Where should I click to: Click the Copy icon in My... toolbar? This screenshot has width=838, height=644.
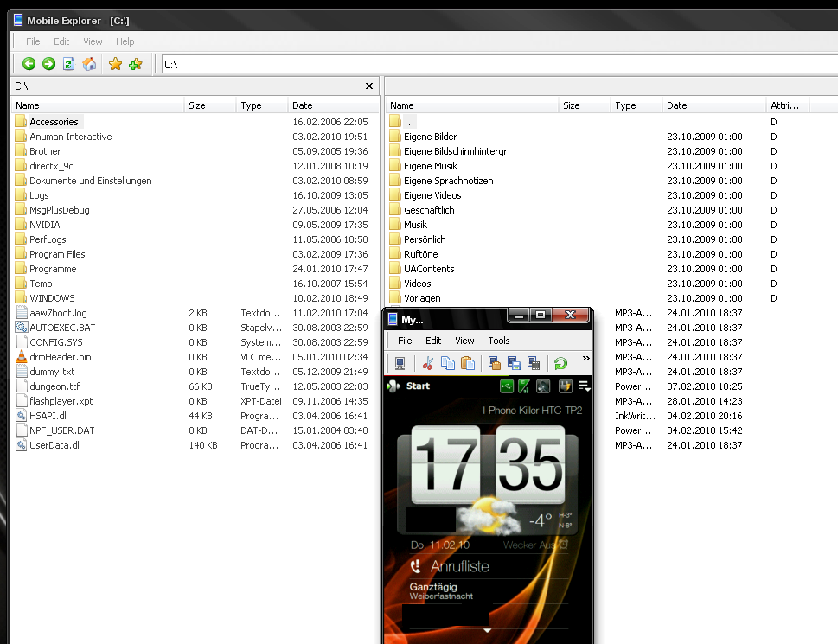click(x=448, y=364)
